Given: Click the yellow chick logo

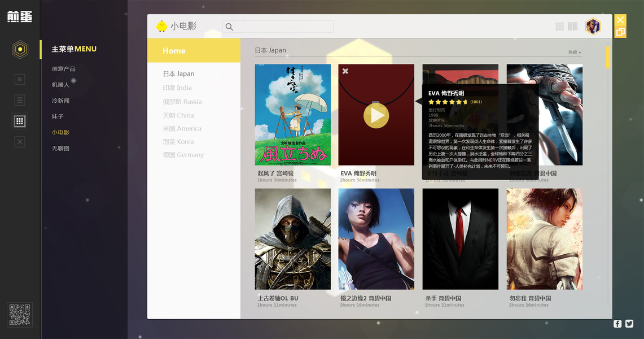Looking at the screenshot, I should [x=162, y=27].
